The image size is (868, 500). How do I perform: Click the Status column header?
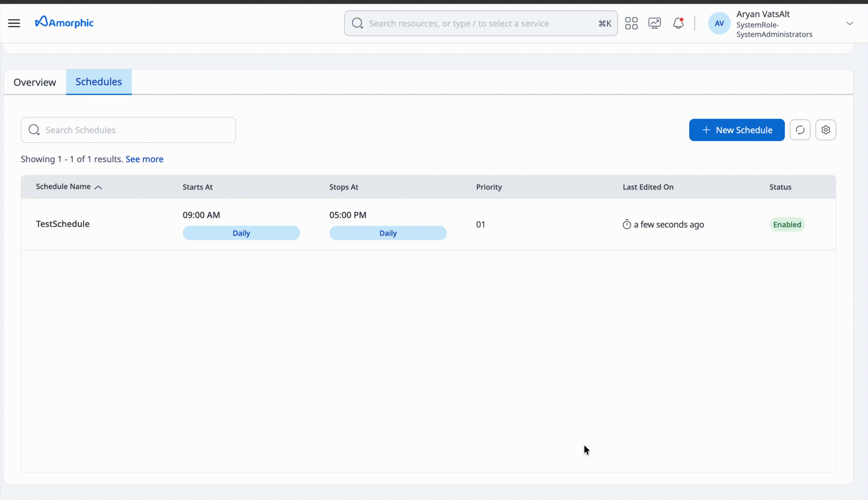780,187
